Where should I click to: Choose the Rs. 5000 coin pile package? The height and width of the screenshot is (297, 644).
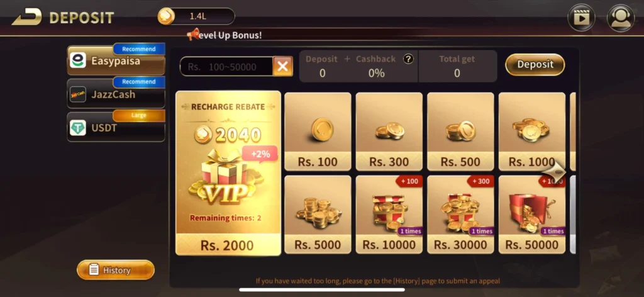[318, 215]
